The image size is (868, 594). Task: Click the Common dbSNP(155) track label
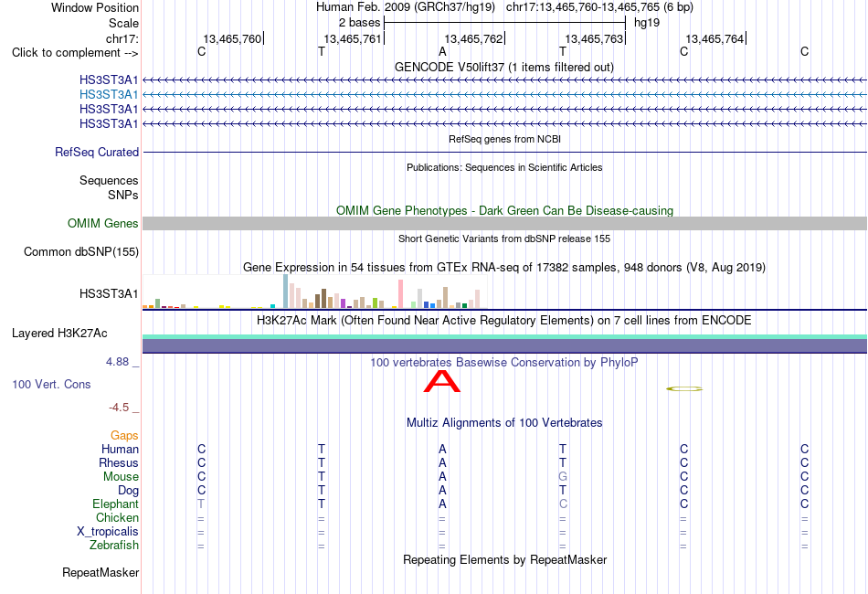81,252
